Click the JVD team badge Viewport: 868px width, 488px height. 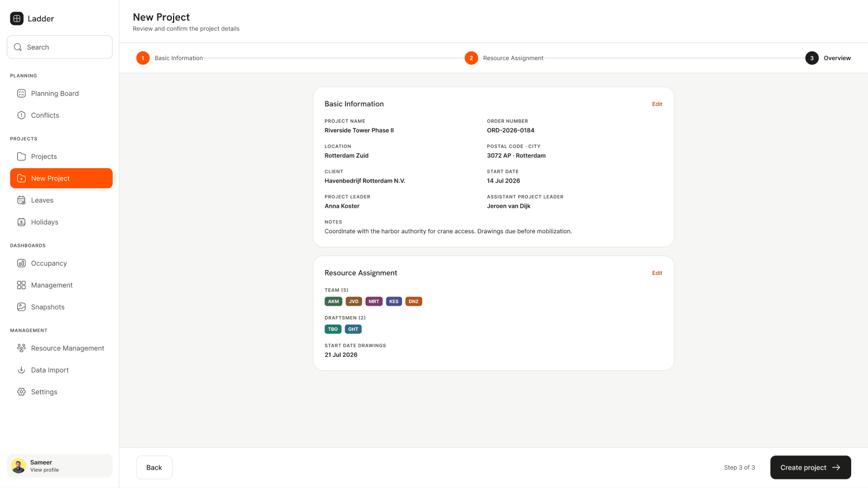[354, 301]
